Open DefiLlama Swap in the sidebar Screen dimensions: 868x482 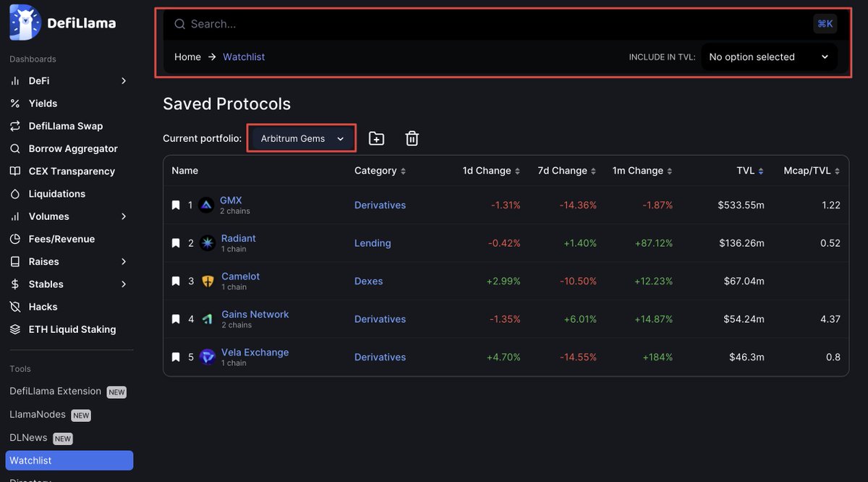coord(66,126)
